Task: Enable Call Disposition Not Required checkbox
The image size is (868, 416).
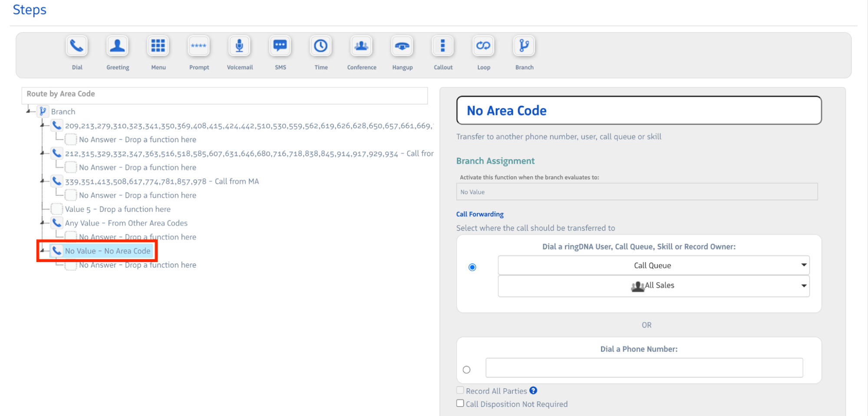Action: tap(460, 403)
